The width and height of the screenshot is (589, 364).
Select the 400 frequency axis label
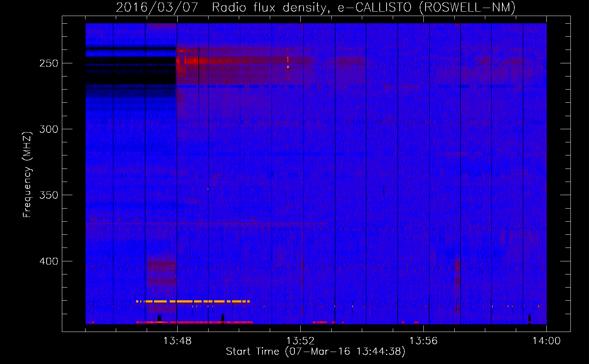pos(49,261)
